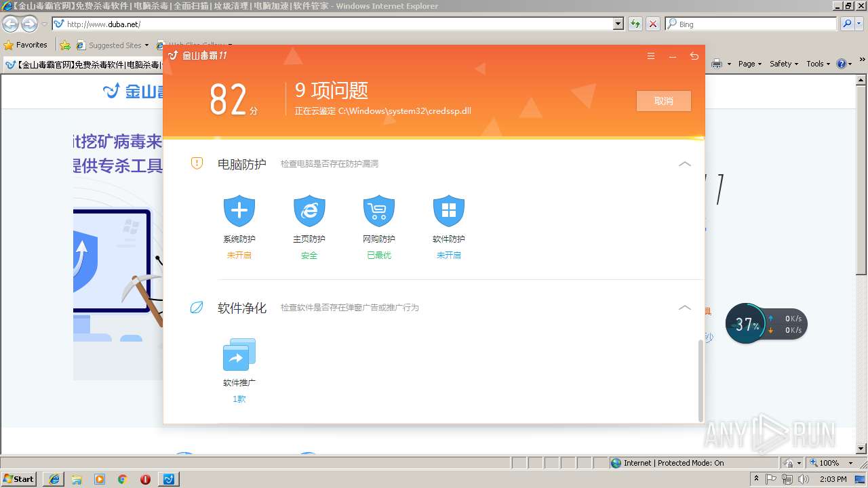Open Windows Explorer folder in taskbar
Image resolution: width=868 pixels, height=488 pixels.
pyautogui.click(x=77, y=479)
